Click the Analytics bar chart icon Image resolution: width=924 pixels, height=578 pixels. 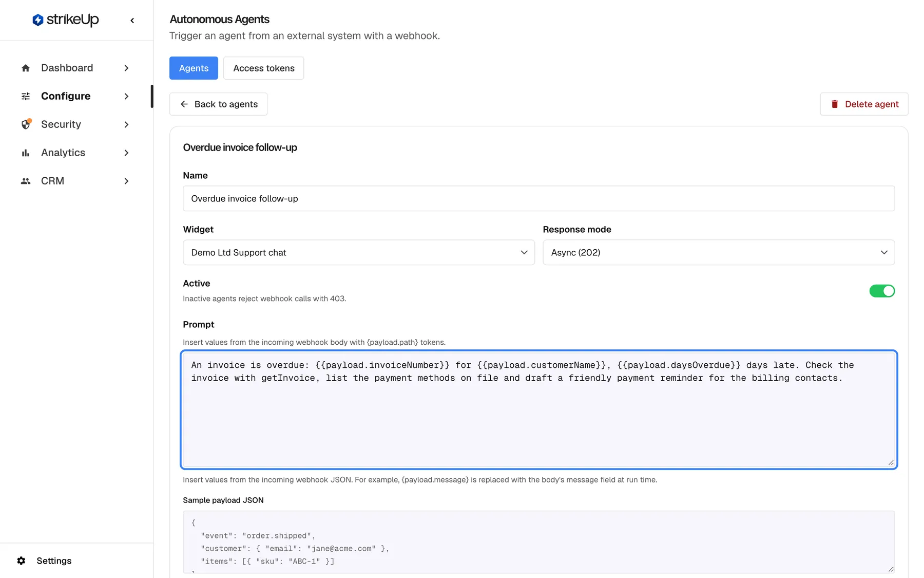(26, 153)
